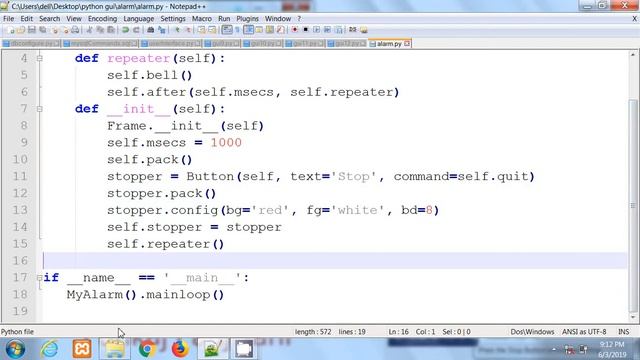Click the Open file toolbar icon
Image resolution: width=640 pixels, height=360 pixels.
point(20,30)
